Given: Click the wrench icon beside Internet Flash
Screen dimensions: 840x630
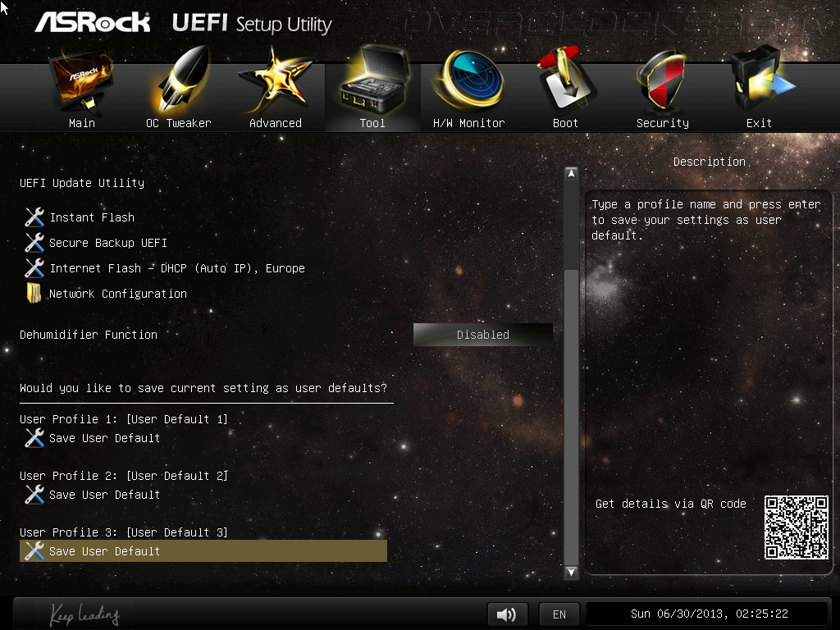Looking at the screenshot, I should 34,268.
